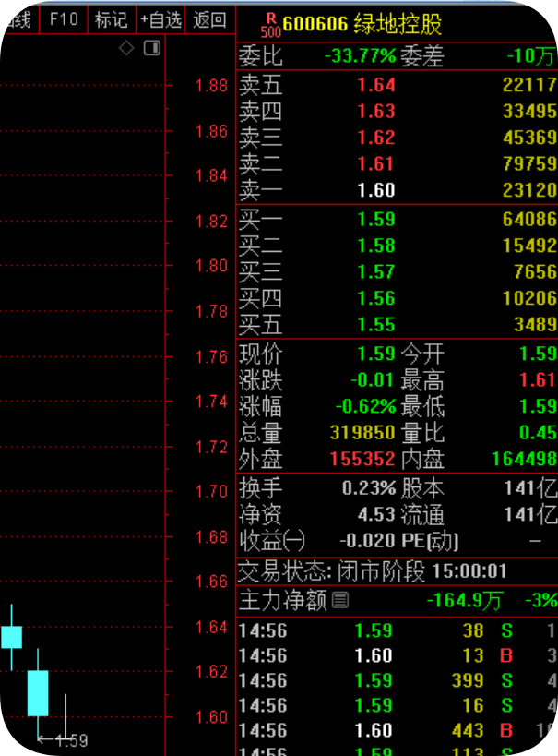Select 卖三 ask price 1.62
Viewport: 558px width, 756px height.
coord(376,138)
